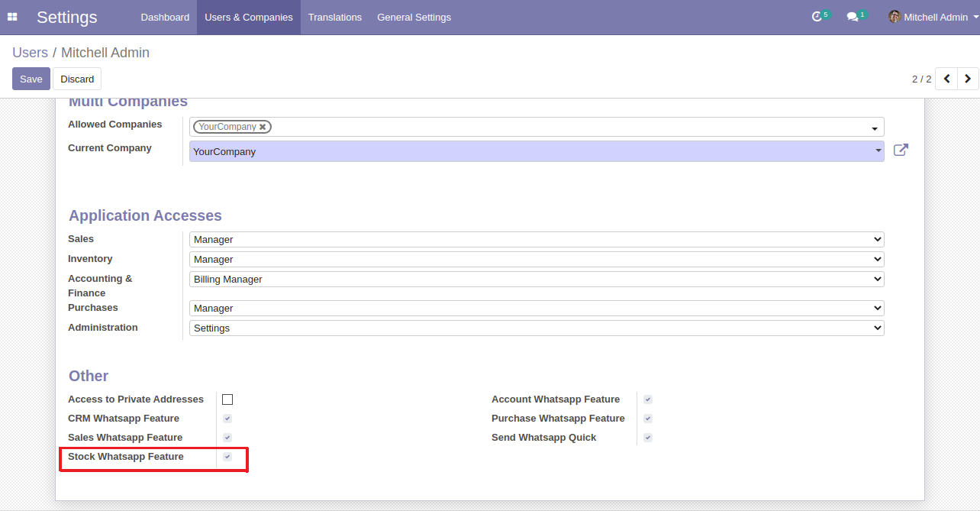This screenshot has height=511, width=980.
Task: Click the Save button
Action: [31, 79]
